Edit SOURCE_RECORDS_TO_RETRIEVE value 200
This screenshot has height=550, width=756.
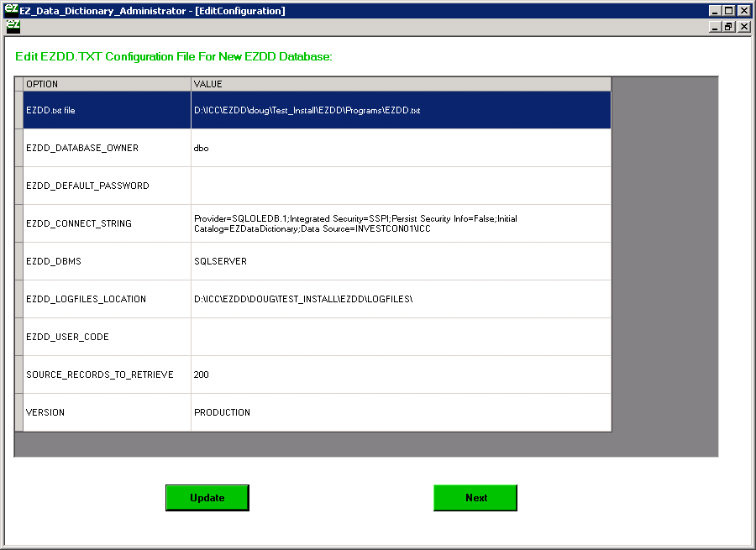tap(401, 375)
